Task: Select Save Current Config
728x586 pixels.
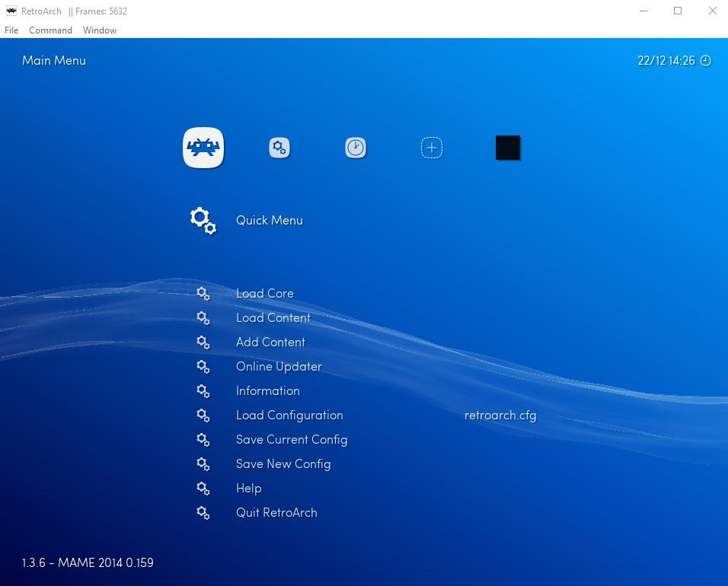Action: click(x=292, y=439)
